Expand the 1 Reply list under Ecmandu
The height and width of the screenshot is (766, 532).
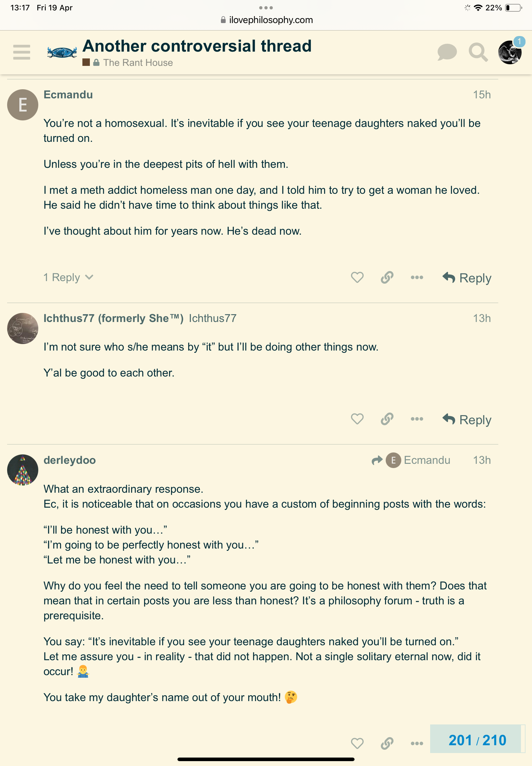coord(68,278)
